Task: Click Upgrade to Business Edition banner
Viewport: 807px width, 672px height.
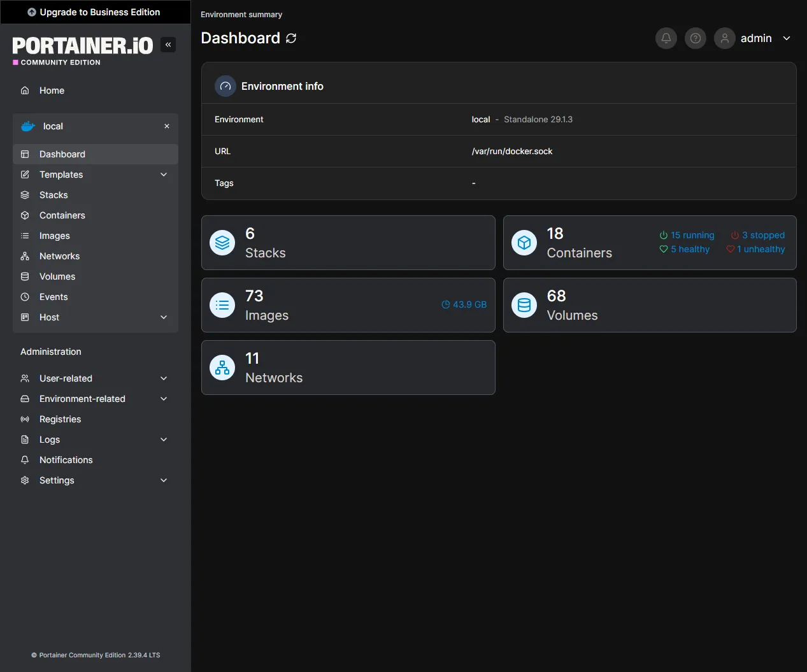Action: 96,12
